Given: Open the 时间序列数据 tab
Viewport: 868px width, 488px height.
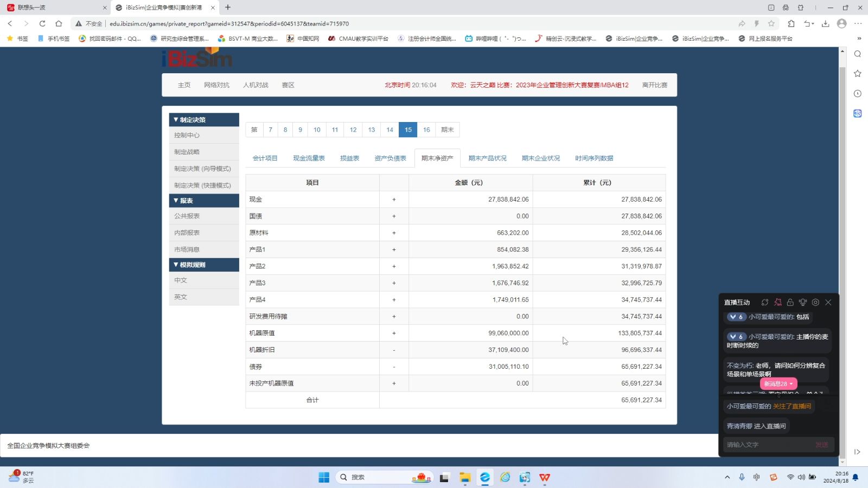Looking at the screenshot, I should [594, 158].
